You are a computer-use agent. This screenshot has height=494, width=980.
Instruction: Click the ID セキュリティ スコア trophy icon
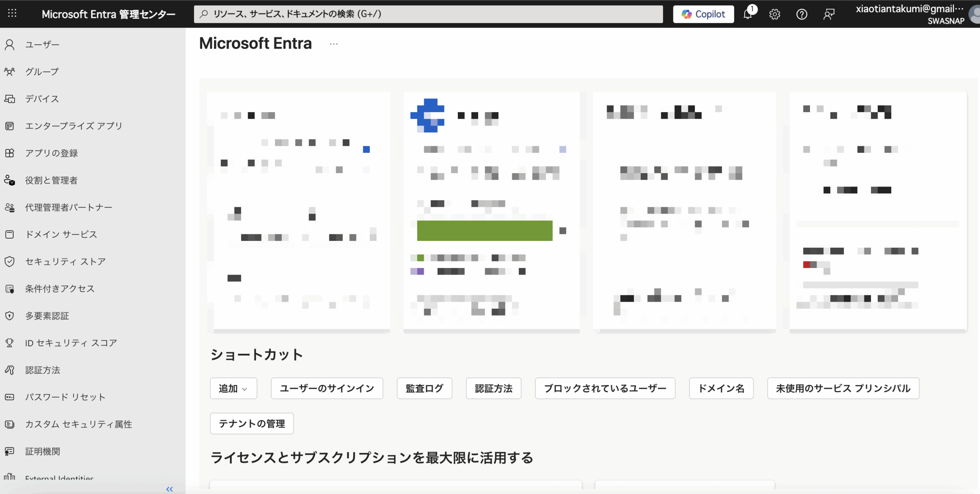click(x=10, y=343)
